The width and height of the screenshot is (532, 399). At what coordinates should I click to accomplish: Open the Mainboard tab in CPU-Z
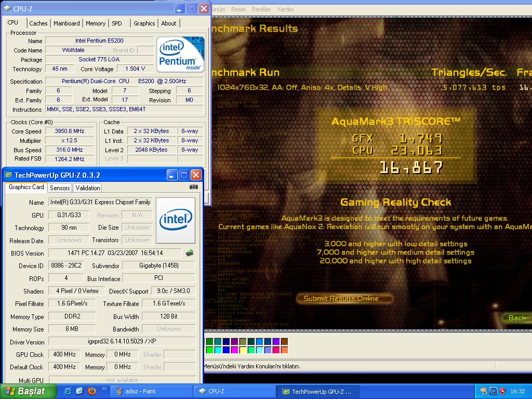coord(66,23)
